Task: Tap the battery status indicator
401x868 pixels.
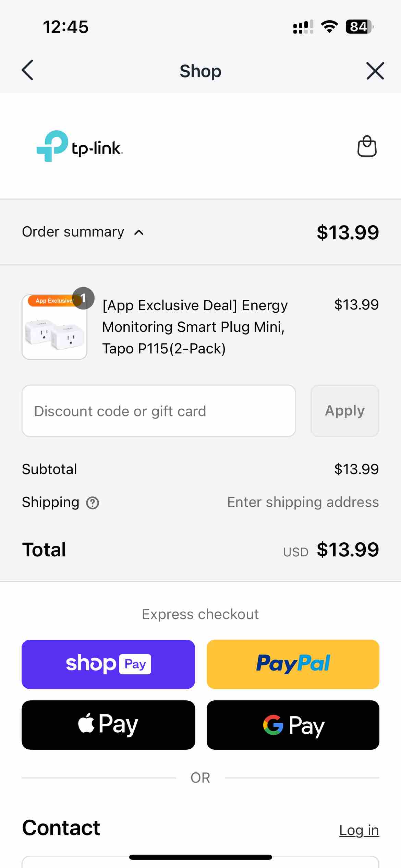Action: click(x=359, y=27)
